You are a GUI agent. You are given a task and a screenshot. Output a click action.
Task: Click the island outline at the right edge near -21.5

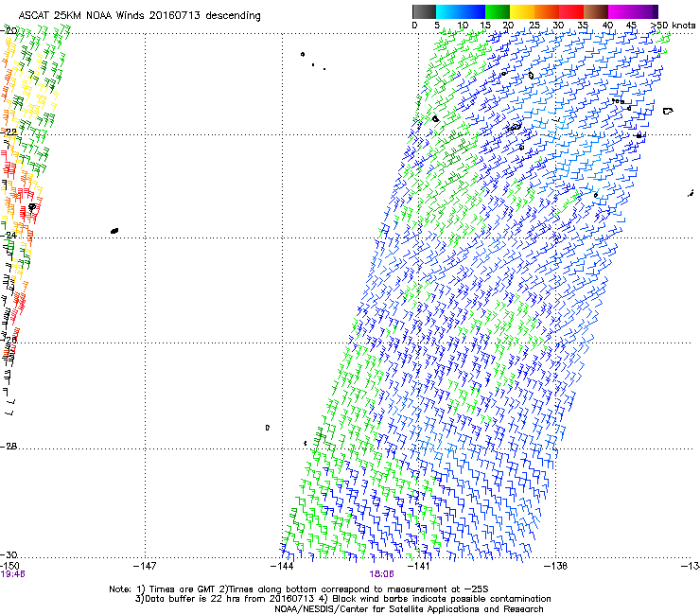pos(668,111)
